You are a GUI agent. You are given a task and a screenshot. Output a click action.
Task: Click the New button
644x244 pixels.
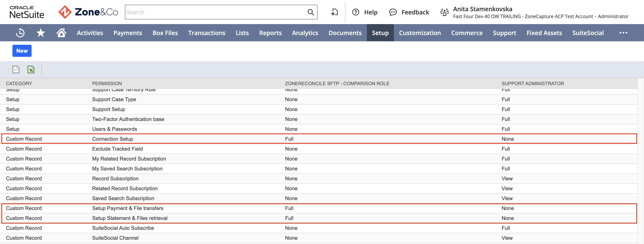pos(22,51)
